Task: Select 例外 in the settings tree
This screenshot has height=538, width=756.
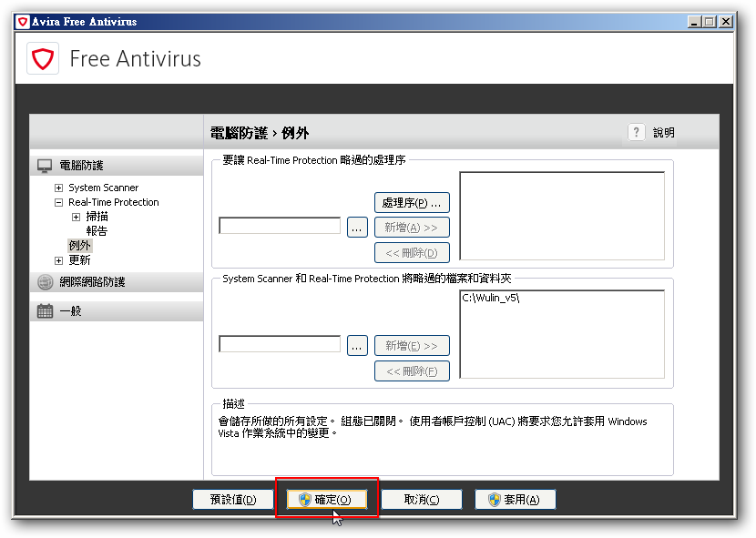Action: tap(80, 246)
